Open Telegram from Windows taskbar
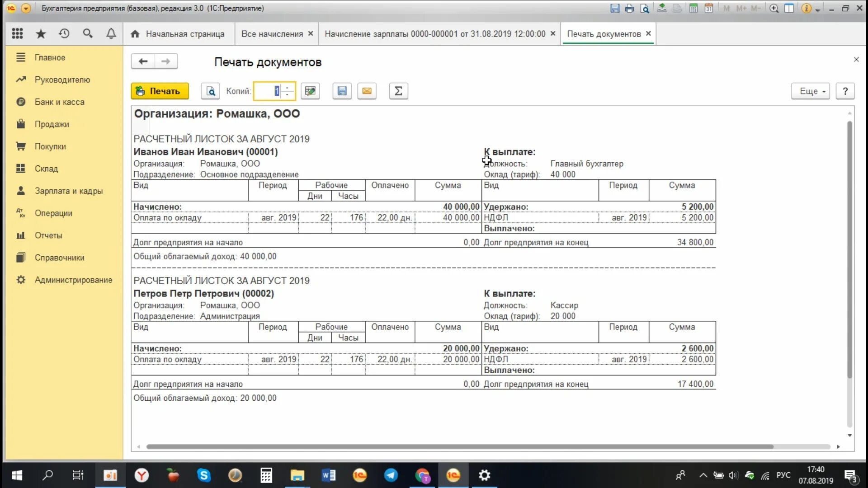This screenshot has height=488, width=868. [391, 475]
